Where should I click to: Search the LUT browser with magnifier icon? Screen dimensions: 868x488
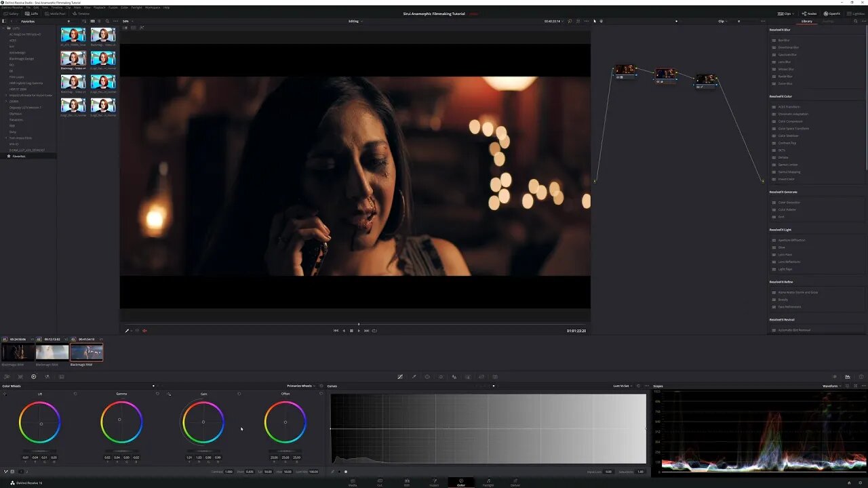[106, 21]
